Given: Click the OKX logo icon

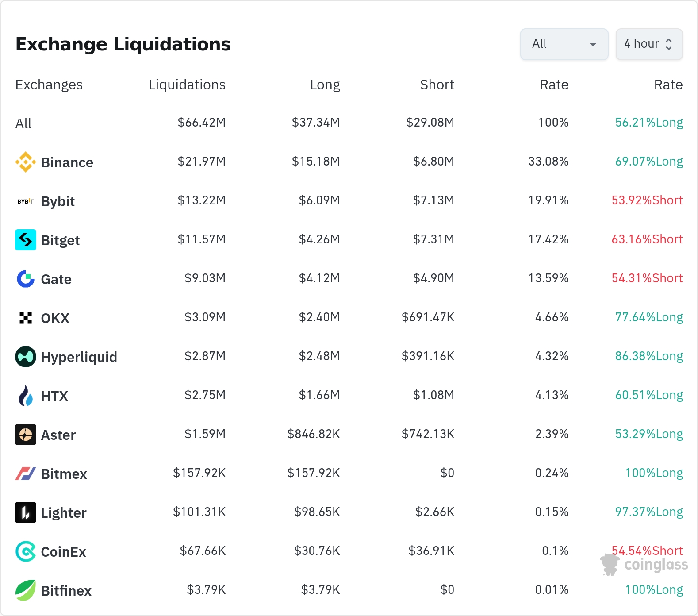Looking at the screenshot, I should [x=26, y=318].
